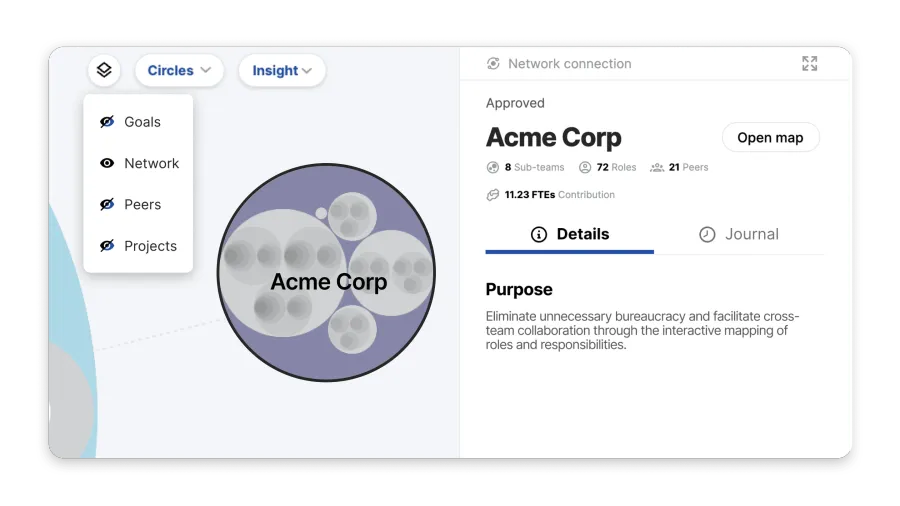Switch to the Journal tab
Viewport: 900px width, 506px height.
pos(739,234)
